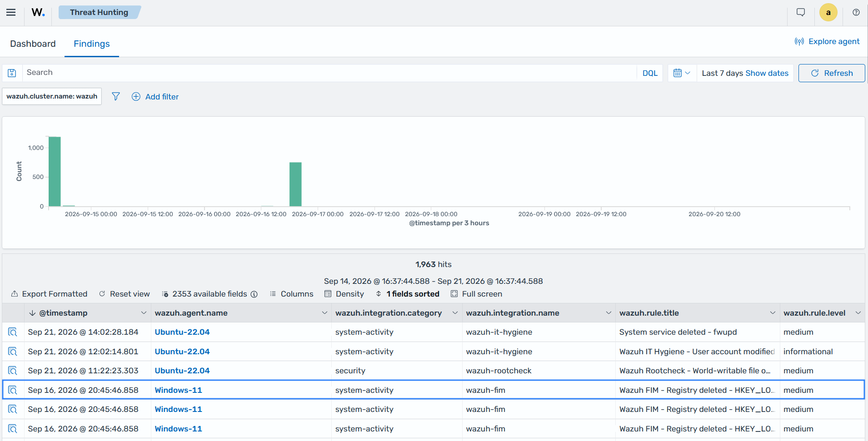
Task: Open Ubuntu-22.04 agent link in 14:02:28.184 row
Action: point(182,332)
